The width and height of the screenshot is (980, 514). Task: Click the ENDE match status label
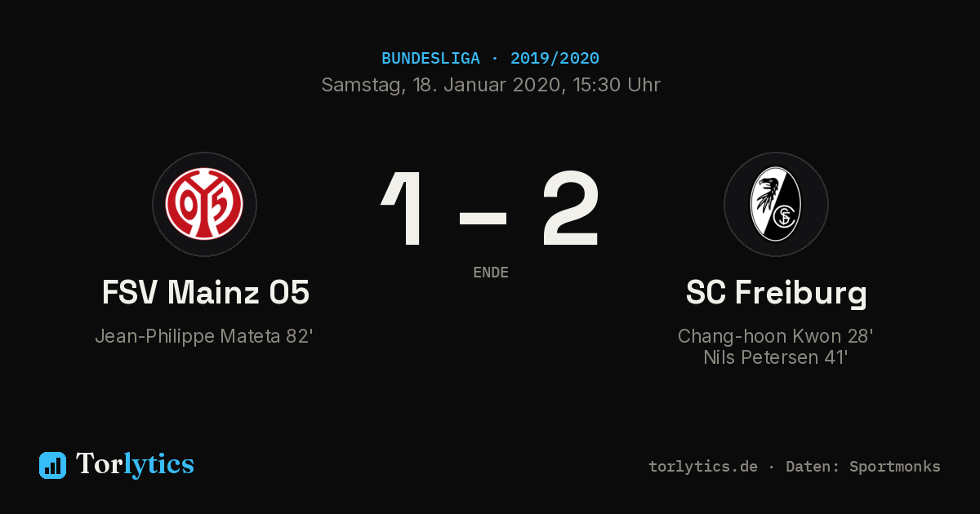pyautogui.click(x=491, y=273)
